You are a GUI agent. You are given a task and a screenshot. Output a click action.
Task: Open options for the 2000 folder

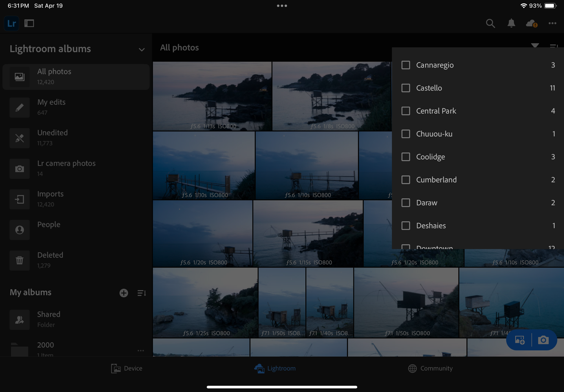click(140, 350)
